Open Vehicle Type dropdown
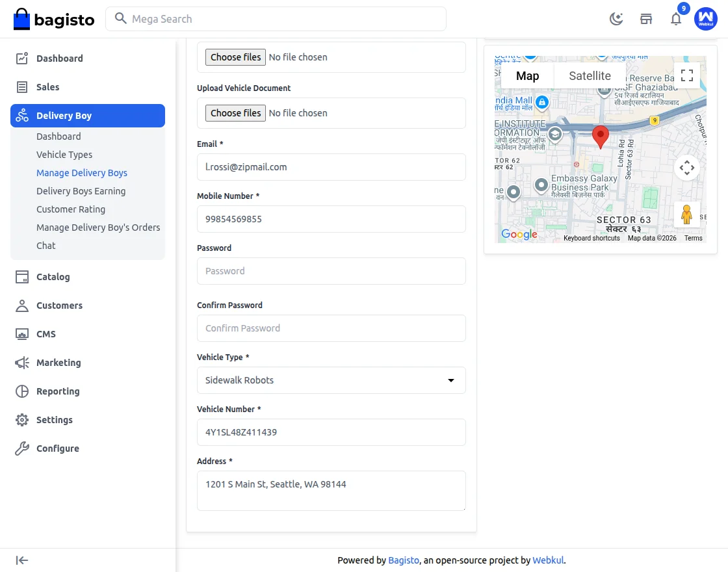Image resolution: width=728 pixels, height=572 pixels. click(331, 380)
